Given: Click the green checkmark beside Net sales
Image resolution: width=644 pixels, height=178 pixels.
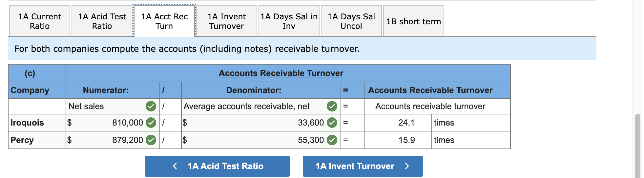Looking at the screenshot, I should click(151, 106).
